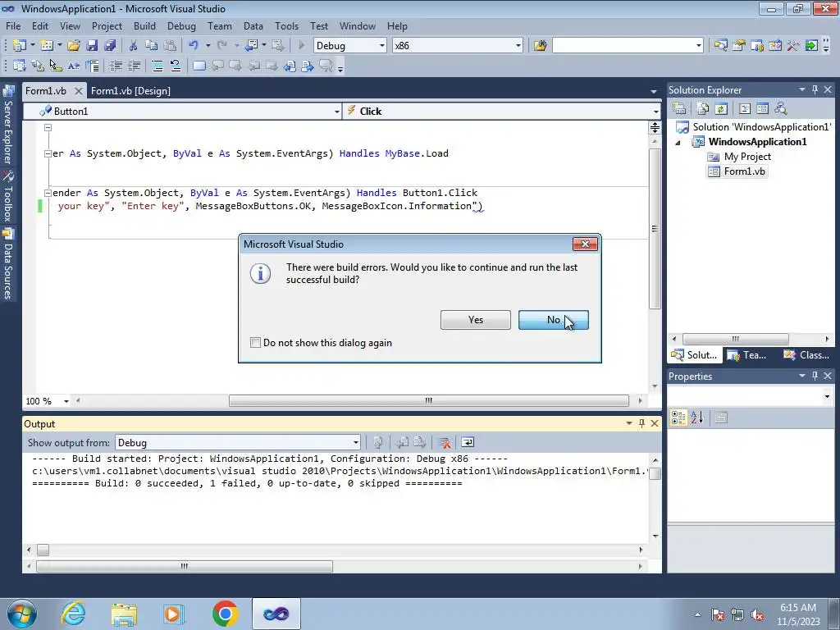Click the Alphabetical sort icon in Properties

point(697,418)
